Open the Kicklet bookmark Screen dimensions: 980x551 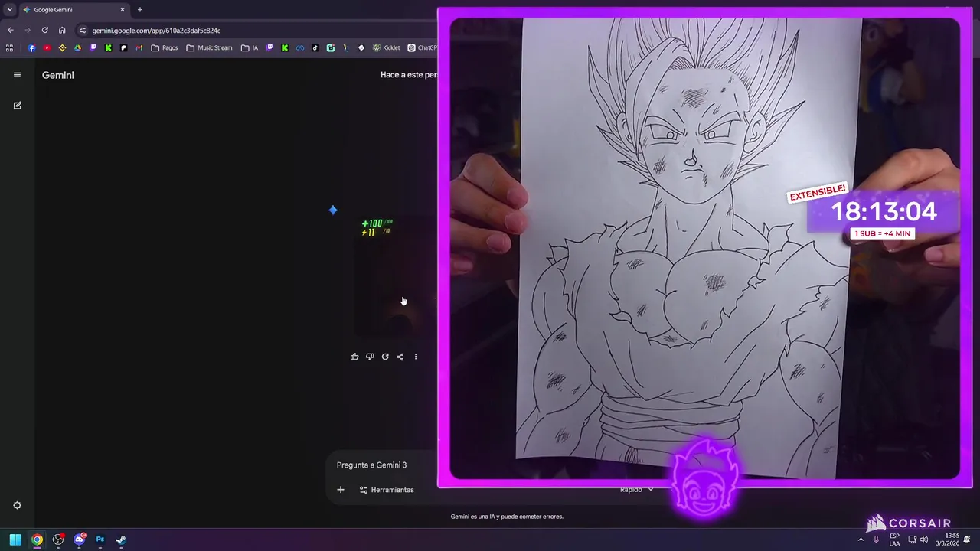(x=386, y=47)
